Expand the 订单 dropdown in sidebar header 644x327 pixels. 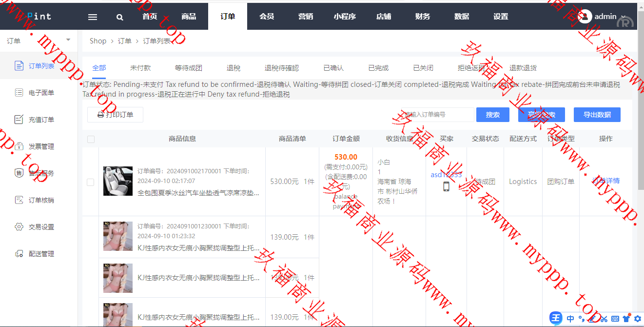(68, 40)
